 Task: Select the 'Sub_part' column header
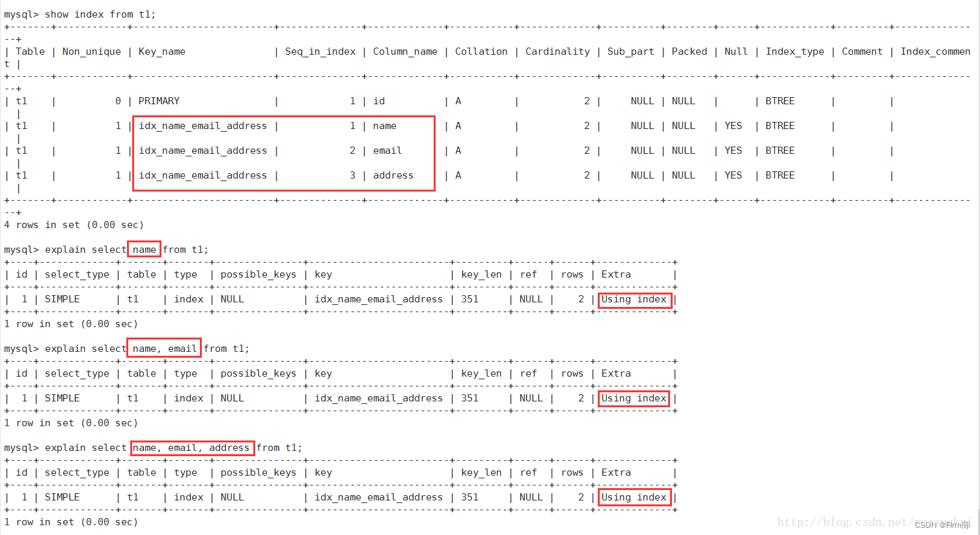630,51
